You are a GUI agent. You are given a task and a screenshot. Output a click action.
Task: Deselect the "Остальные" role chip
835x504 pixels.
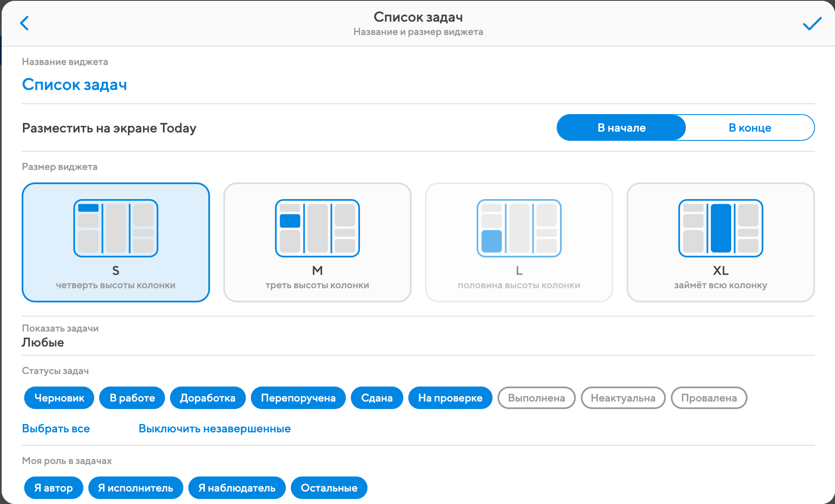[329, 488]
